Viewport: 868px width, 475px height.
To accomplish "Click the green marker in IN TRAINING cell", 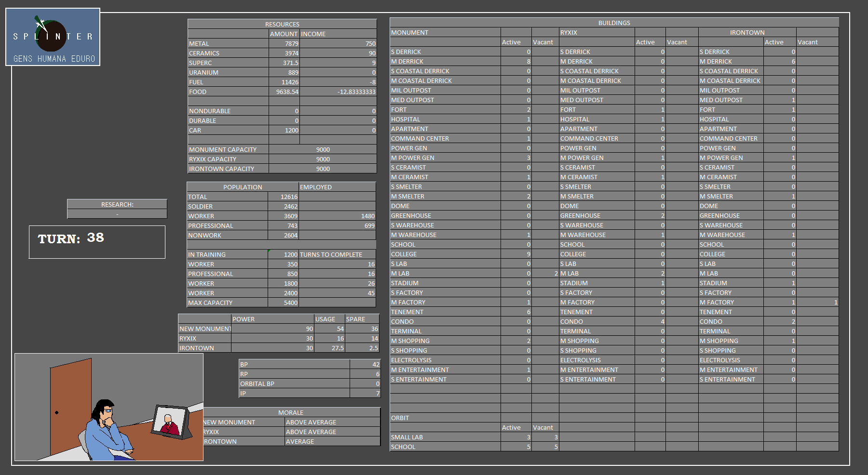I will tap(269, 251).
